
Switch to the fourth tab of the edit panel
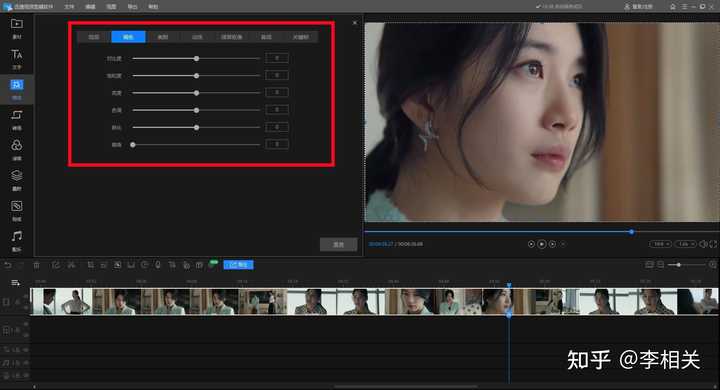click(197, 37)
